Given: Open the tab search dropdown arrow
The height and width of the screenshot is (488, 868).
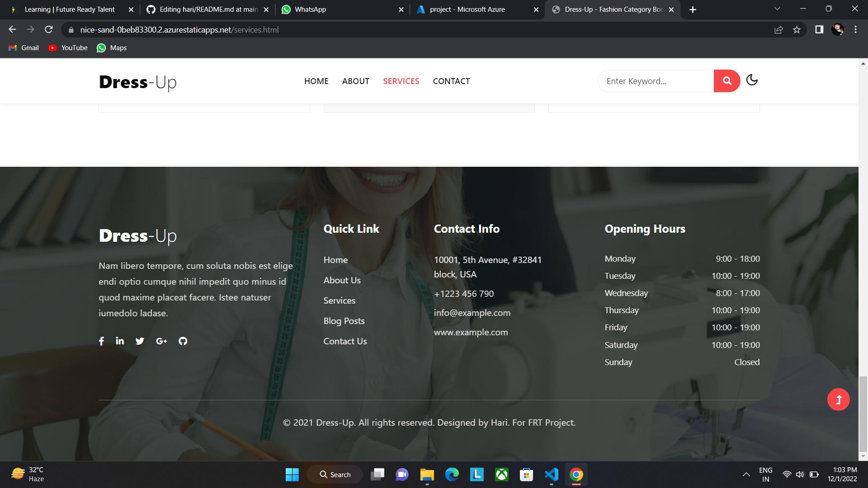Looking at the screenshot, I should click(x=777, y=9).
